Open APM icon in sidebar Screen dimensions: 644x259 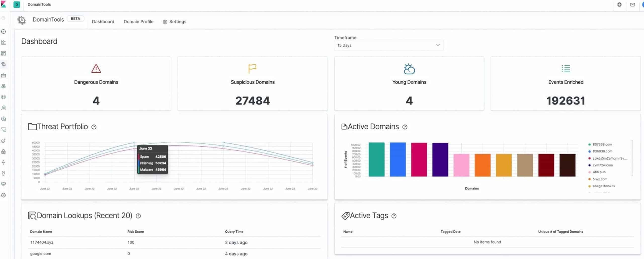4,130
